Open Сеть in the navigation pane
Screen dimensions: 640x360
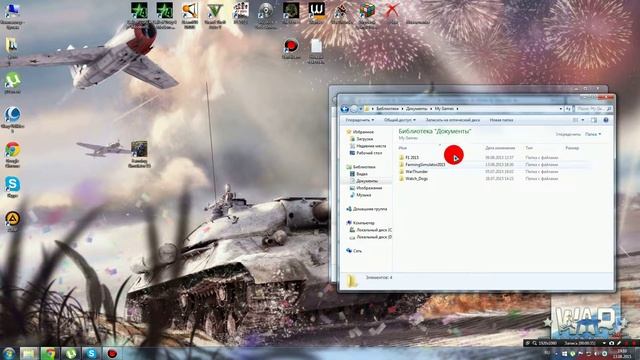(354, 251)
